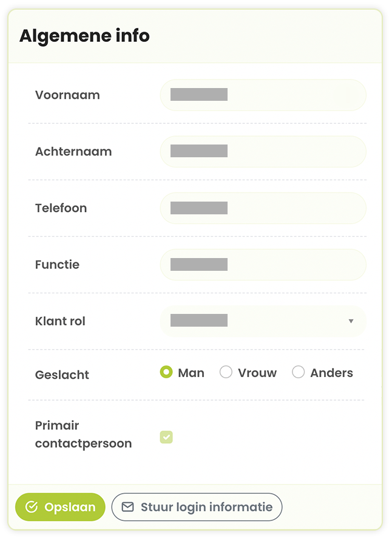
Task: Click the Voornaam label
Action: (x=67, y=95)
